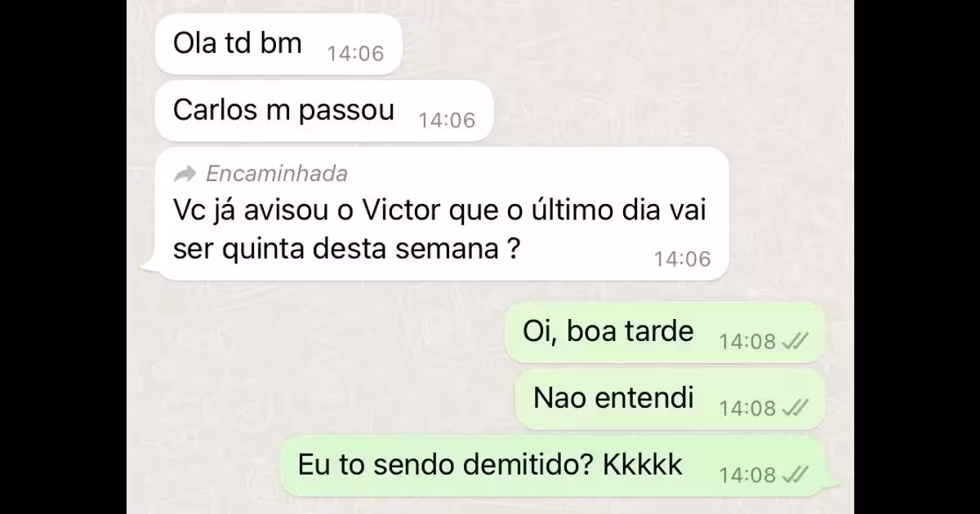
Task: Click the 14:08 timestamp on "Nao entendi"
Action: [747, 408]
